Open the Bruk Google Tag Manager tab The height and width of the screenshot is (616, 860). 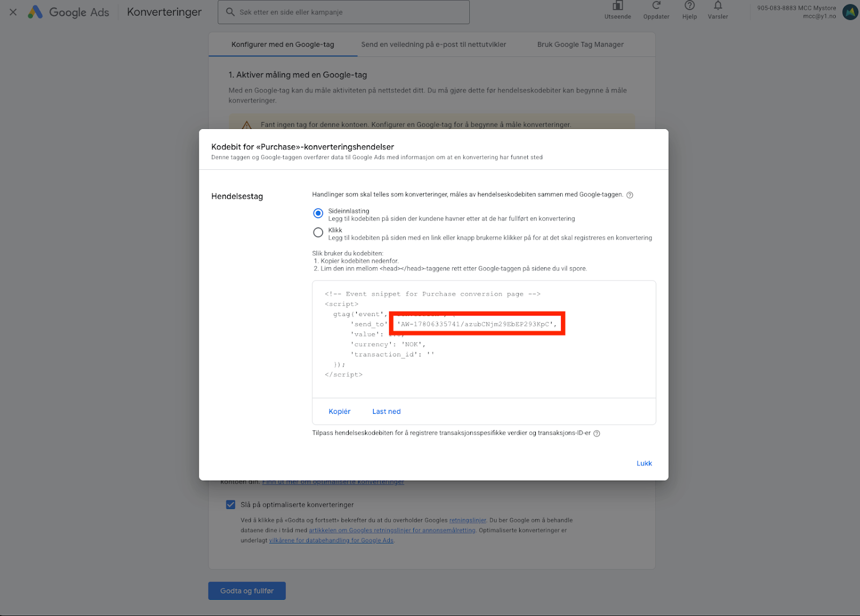click(x=580, y=45)
